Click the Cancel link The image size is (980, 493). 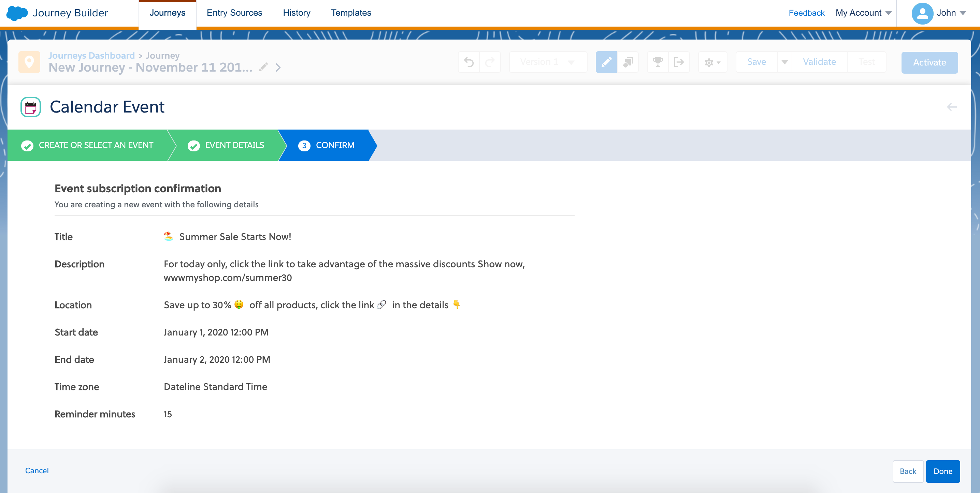(37, 470)
